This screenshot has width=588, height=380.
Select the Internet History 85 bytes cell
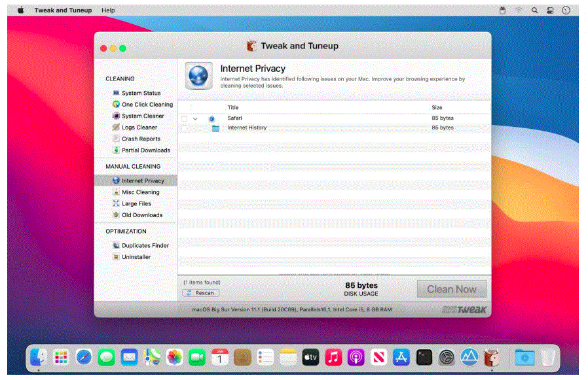(x=443, y=128)
